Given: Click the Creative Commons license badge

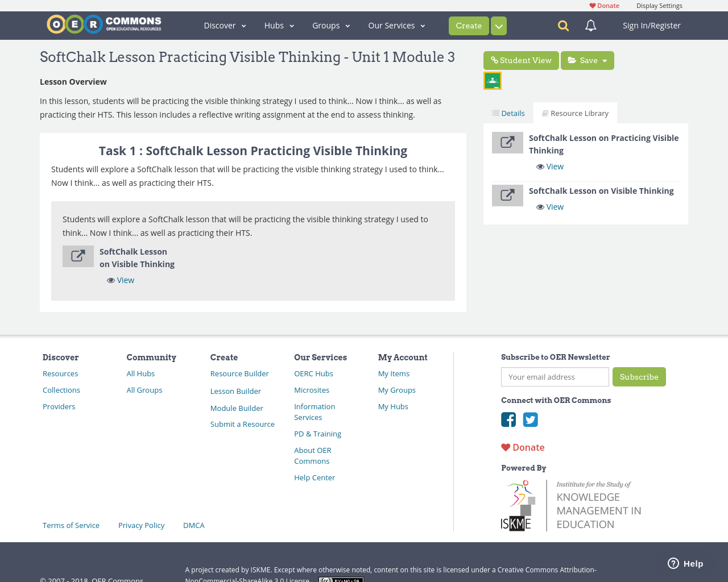Looking at the screenshot, I should 340,579.
